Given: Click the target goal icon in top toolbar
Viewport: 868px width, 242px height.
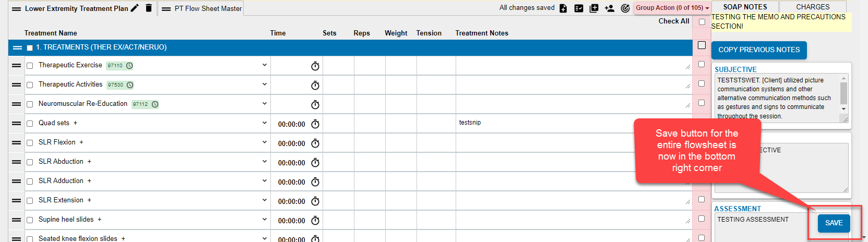Looking at the screenshot, I should [625, 8].
